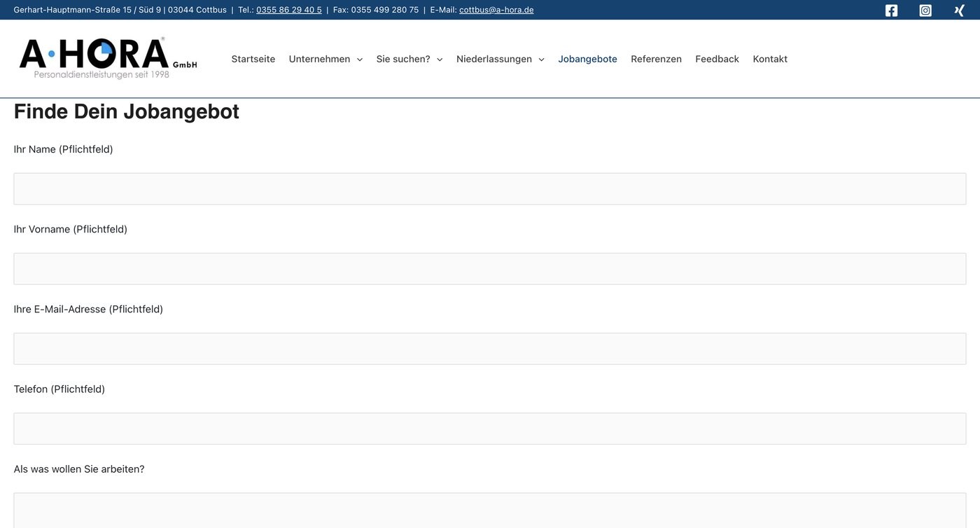Click the Fax: 0355 499 280 75 text
The height and width of the screenshot is (528, 980).
[x=376, y=10]
